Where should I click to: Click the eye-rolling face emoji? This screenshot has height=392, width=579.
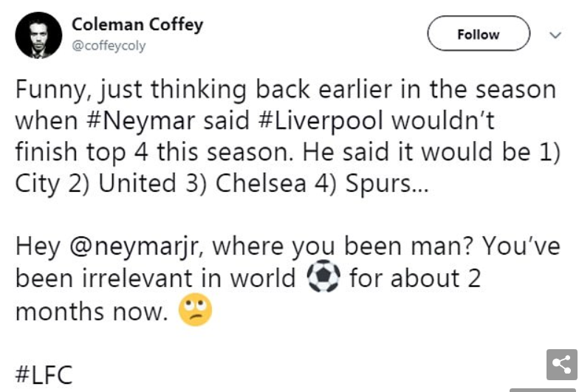click(x=196, y=311)
